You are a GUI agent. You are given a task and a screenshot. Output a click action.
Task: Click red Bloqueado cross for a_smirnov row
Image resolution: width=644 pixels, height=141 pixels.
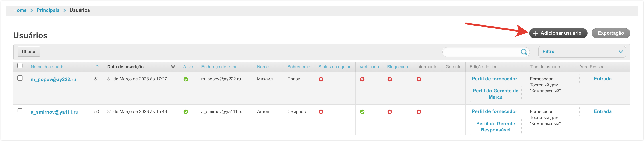click(x=390, y=112)
